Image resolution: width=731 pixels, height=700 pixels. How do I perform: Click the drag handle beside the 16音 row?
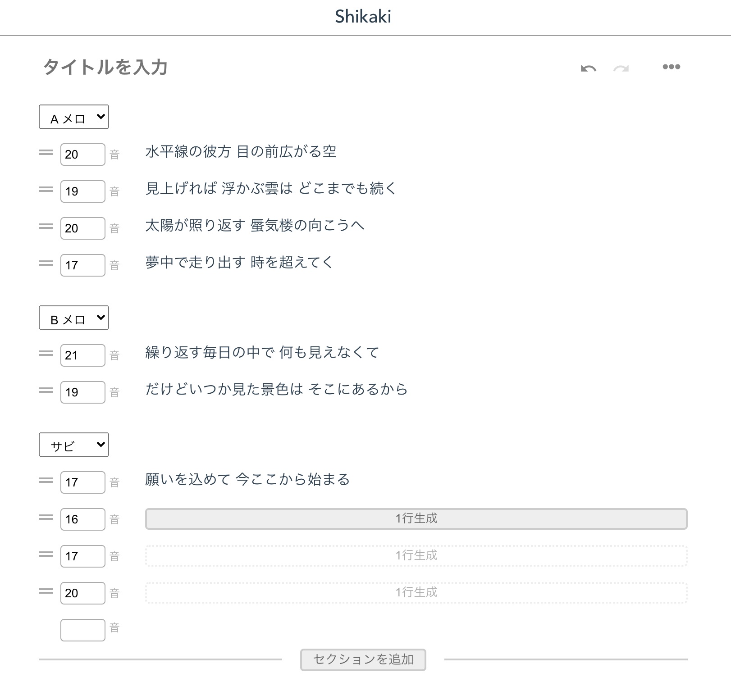(46, 518)
